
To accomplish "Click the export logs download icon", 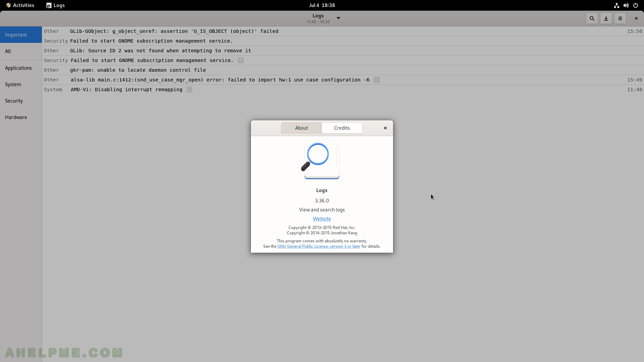I will (x=606, y=18).
